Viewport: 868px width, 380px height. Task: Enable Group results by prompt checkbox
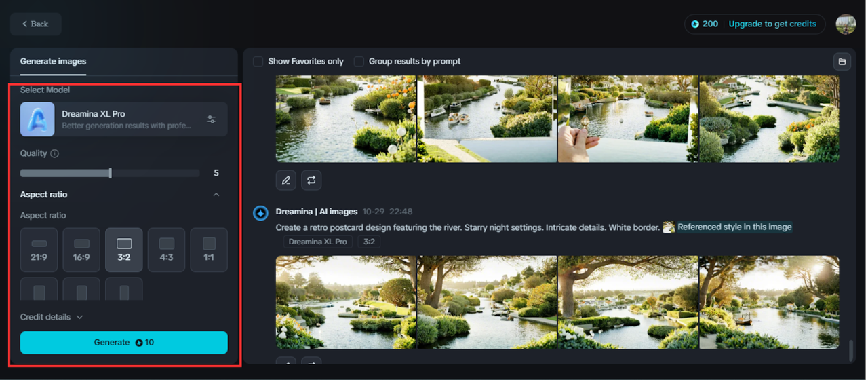[359, 62]
